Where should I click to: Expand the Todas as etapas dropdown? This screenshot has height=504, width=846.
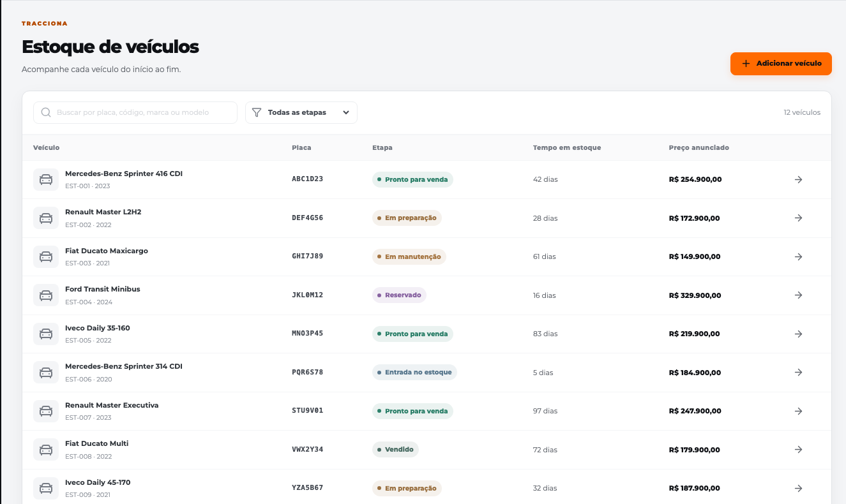point(301,112)
